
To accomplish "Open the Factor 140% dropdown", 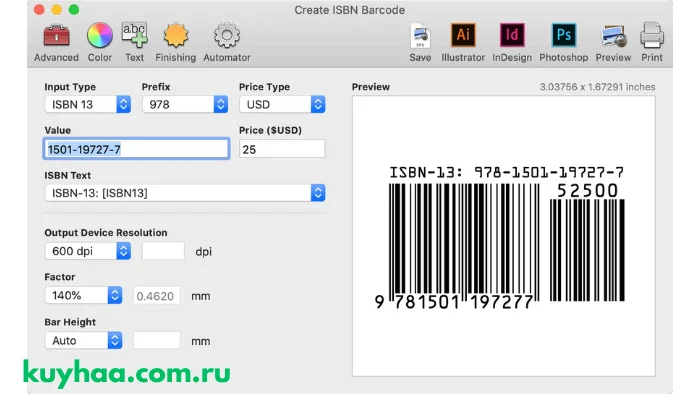I will (x=83, y=295).
